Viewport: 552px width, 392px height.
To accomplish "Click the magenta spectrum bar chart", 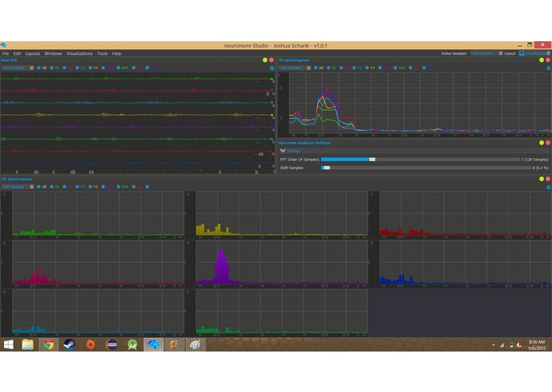I will click(98, 264).
